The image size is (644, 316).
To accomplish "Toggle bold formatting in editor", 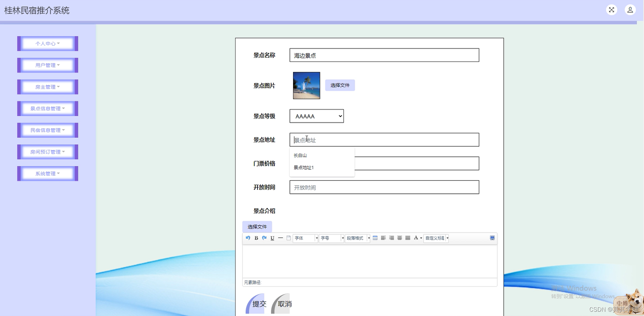I will (256, 238).
